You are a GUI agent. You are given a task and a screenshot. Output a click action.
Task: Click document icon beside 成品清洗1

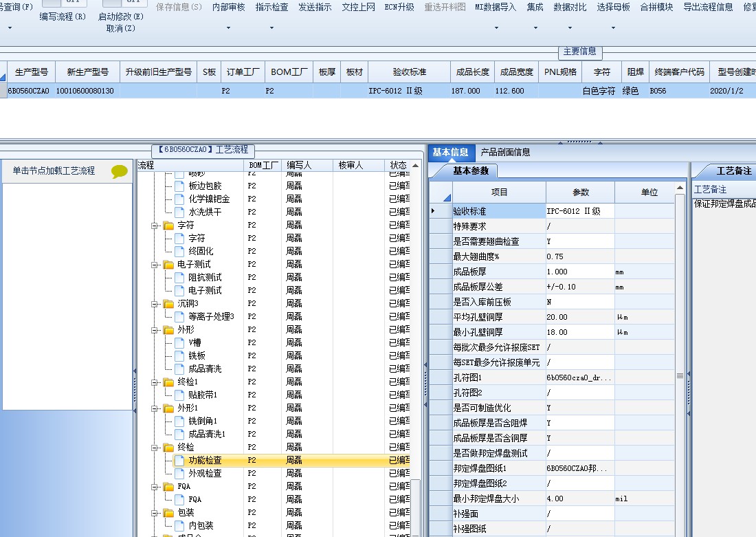[179, 434]
